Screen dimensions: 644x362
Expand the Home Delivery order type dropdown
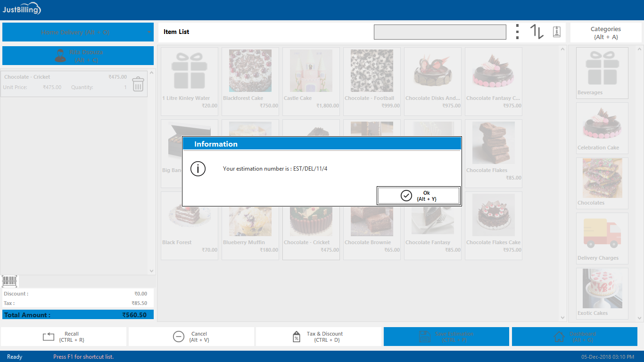pyautogui.click(x=78, y=32)
